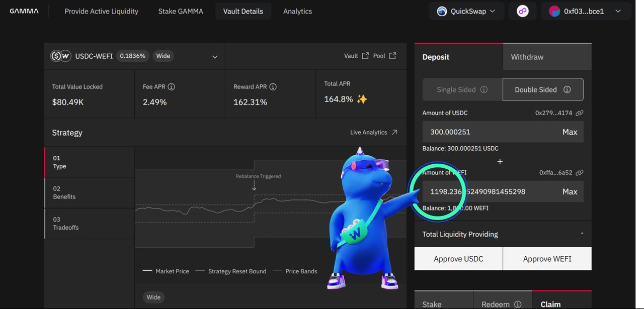
Task: Open Live Analytics link
Action: (x=374, y=132)
